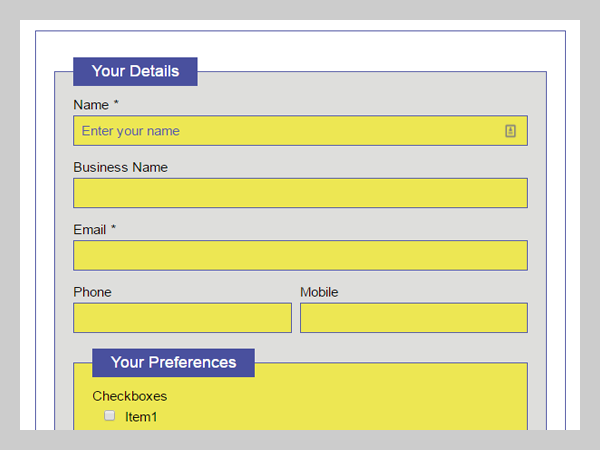Click the Your Details section heading

click(135, 71)
